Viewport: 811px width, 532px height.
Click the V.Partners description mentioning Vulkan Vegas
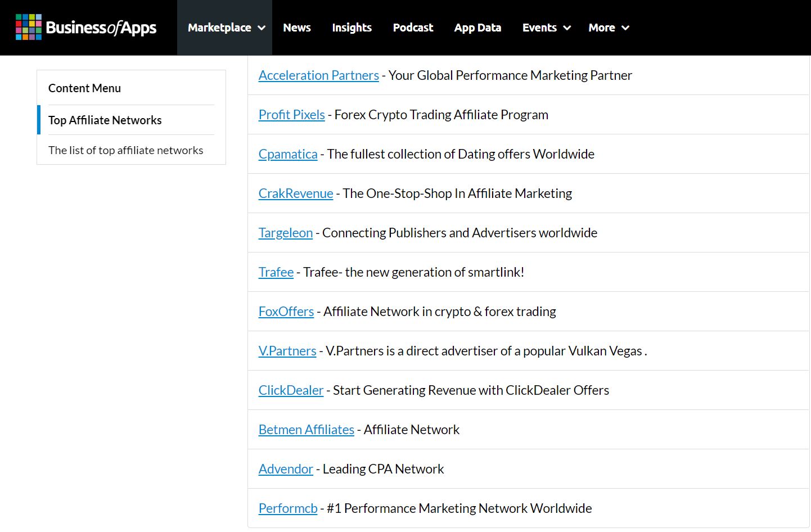(x=486, y=351)
